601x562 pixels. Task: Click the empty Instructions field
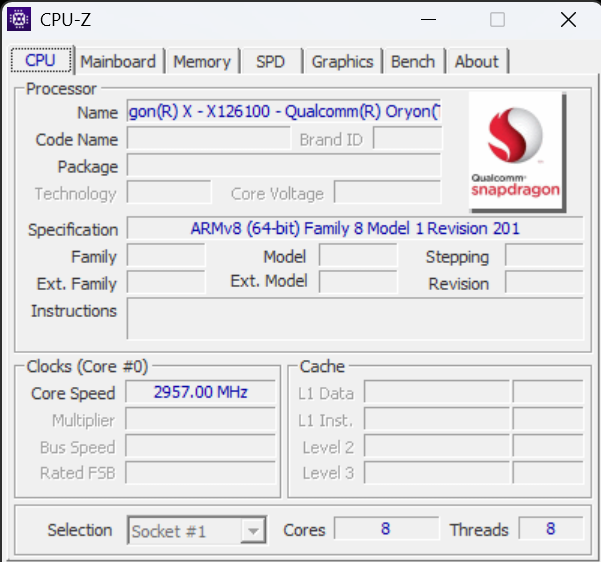coord(355,319)
